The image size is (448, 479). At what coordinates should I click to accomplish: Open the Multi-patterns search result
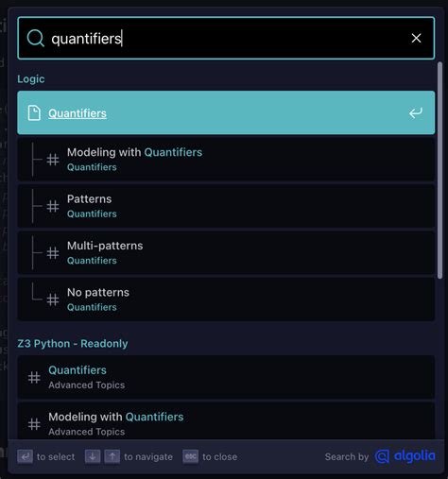click(x=226, y=253)
